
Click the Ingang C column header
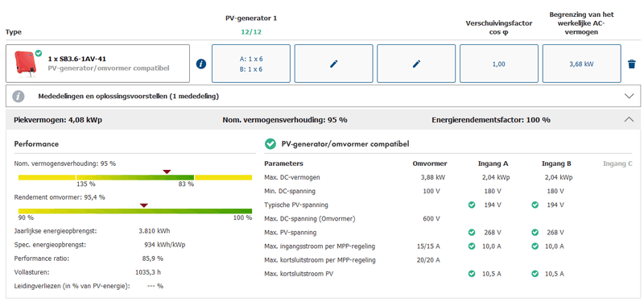pyautogui.click(x=617, y=163)
